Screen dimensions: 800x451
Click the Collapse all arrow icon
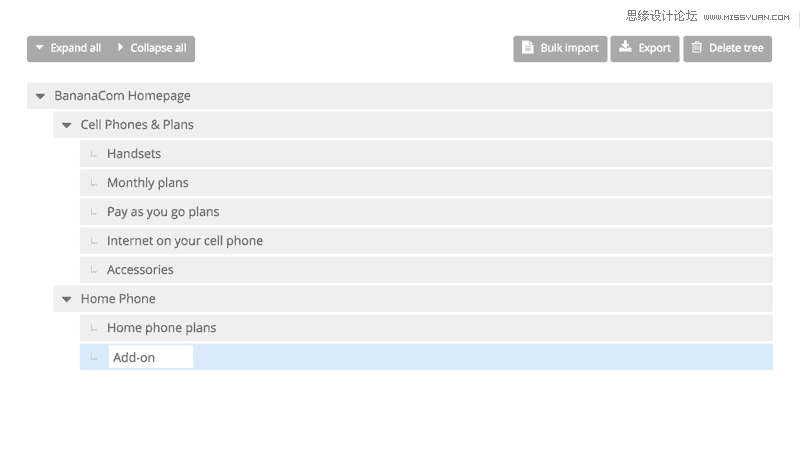pos(121,48)
